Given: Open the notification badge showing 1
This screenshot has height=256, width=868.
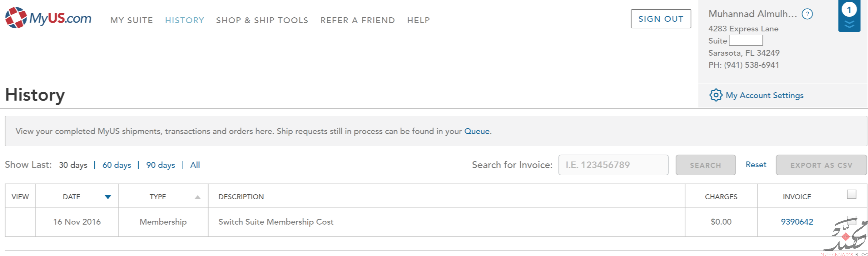Looking at the screenshot, I should click(849, 10).
